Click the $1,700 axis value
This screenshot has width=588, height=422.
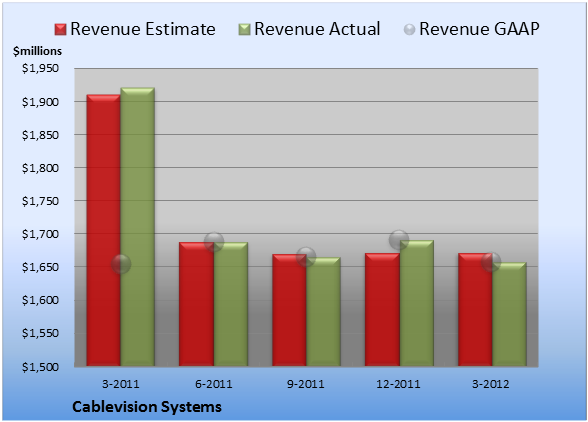click(x=40, y=234)
